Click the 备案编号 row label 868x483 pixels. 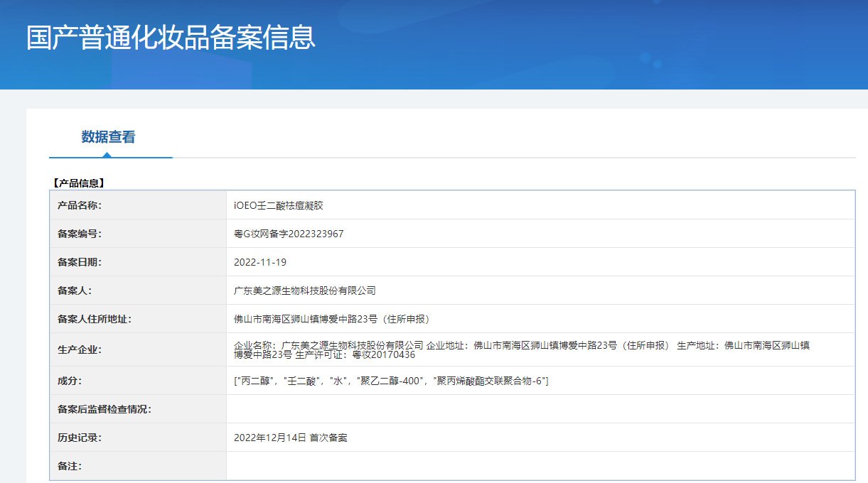coord(80,234)
